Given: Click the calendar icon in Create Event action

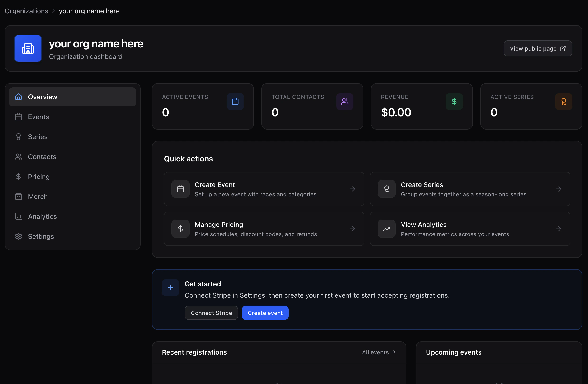Looking at the screenshot, I should point(180,189).
